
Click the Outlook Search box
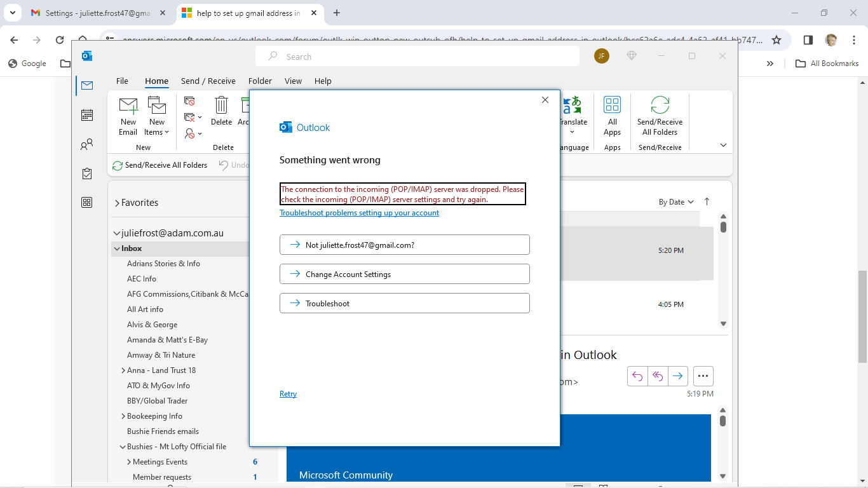tap(417, 56)
